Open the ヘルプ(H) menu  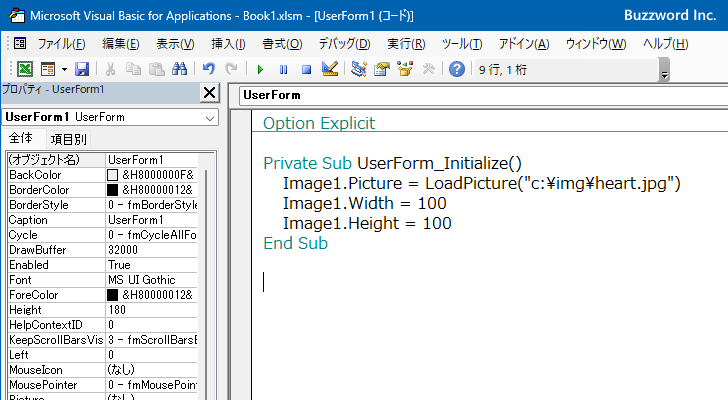pos(665,44)
